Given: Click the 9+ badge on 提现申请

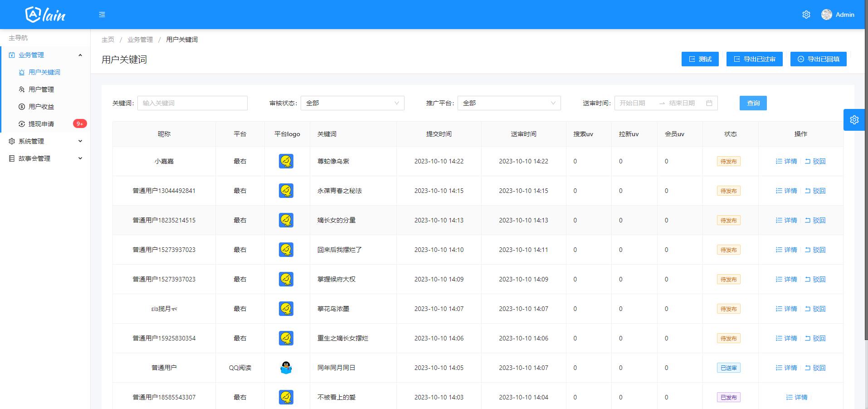Looking at the screenshot, I should pos(80,123).
